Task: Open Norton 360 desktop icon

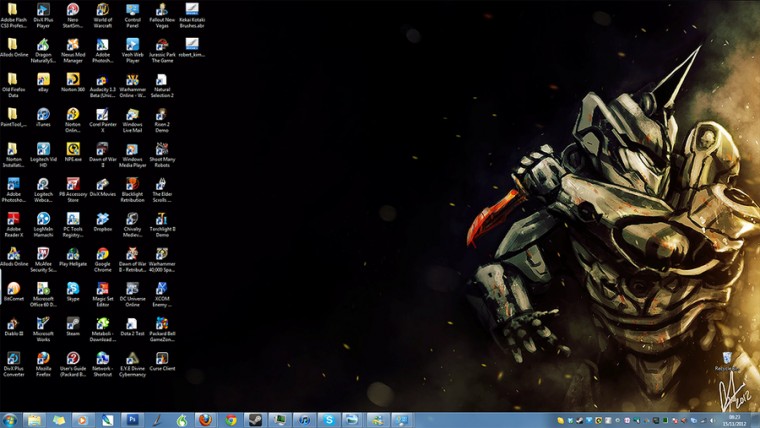Action: (x=73, y=82)
